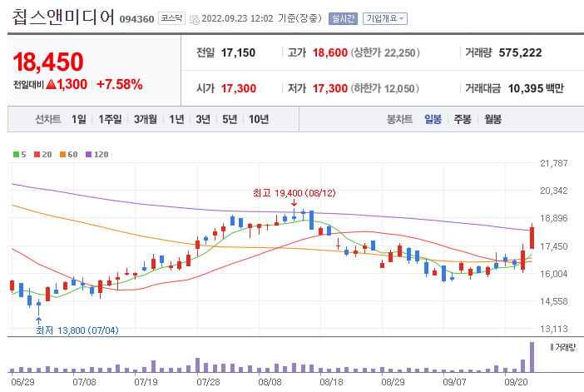
Task: Click the 13,113 price axis label
Action: coord(554,329)
